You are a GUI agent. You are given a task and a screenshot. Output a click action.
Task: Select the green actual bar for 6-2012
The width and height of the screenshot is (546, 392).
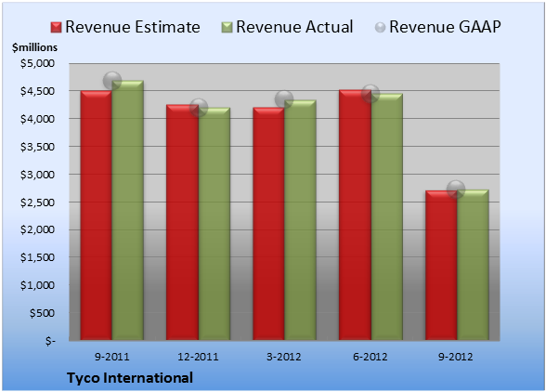(386, 216)
